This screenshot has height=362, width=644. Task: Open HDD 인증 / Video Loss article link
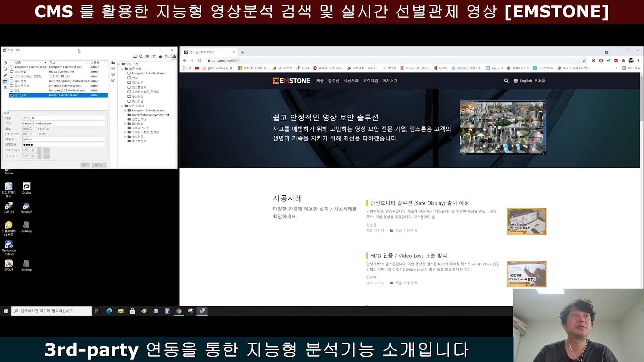pos(409,256)
